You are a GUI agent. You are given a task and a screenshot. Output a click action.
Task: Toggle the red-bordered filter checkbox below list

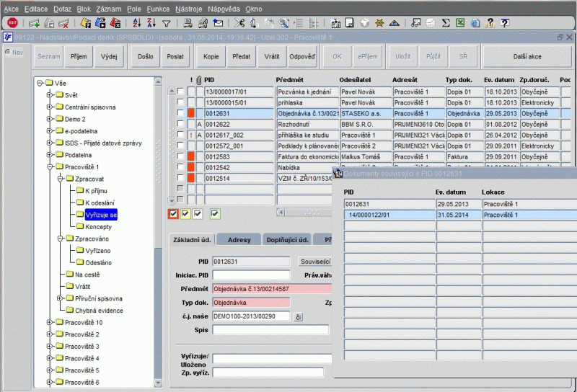[173, 213]
